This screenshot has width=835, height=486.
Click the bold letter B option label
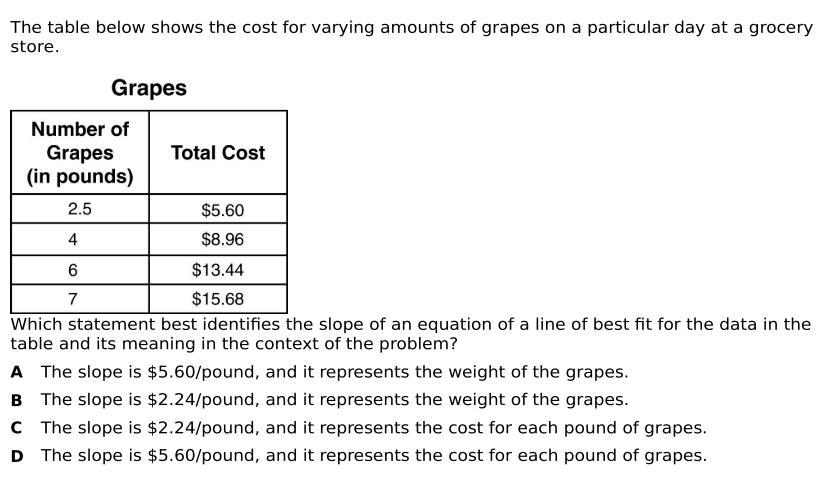pyautogui.click(x=17, y=400)
